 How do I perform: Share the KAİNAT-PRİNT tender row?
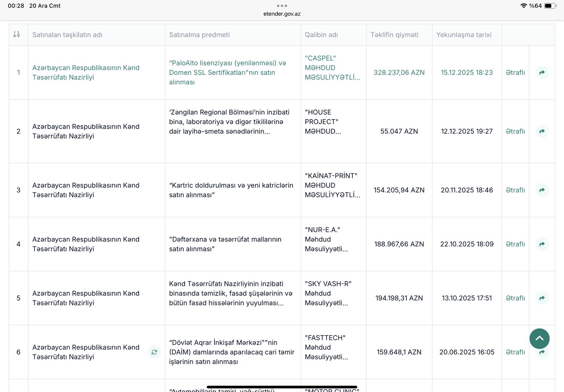click(542, 190)
